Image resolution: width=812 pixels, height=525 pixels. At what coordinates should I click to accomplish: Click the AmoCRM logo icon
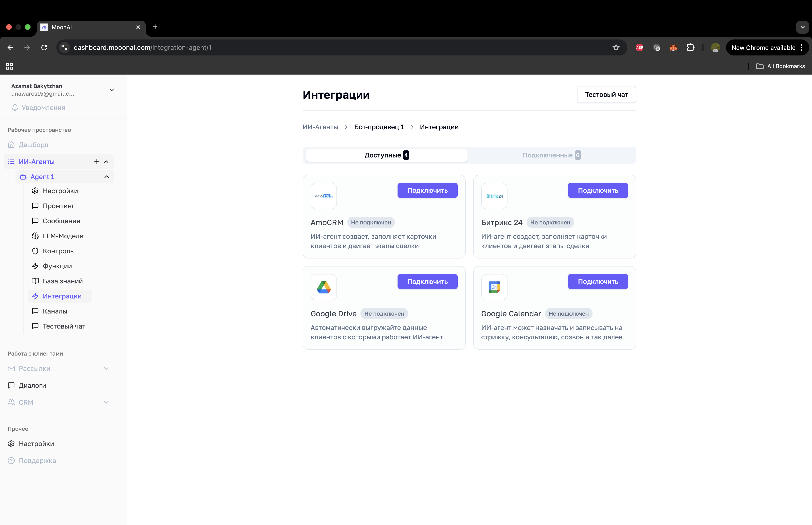click(323, 196)
